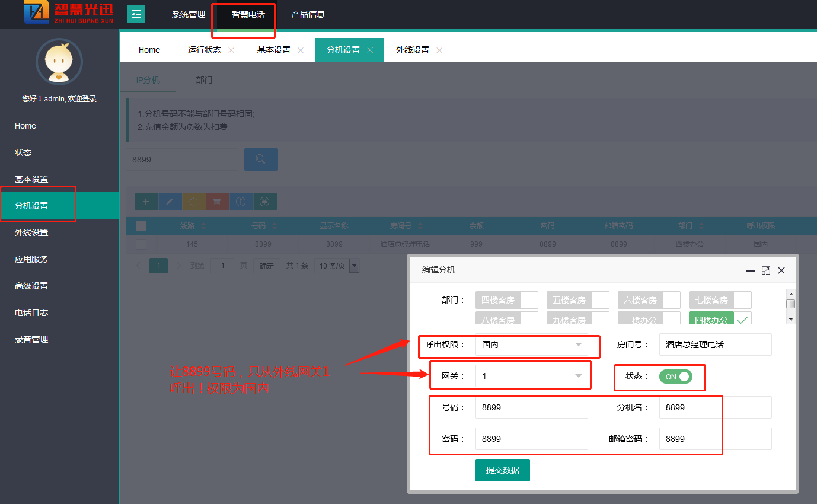Image resolution: width=817 pixels, height=504 pixels.
Task: Click the green plus add-extension icon
Action: 146,202
